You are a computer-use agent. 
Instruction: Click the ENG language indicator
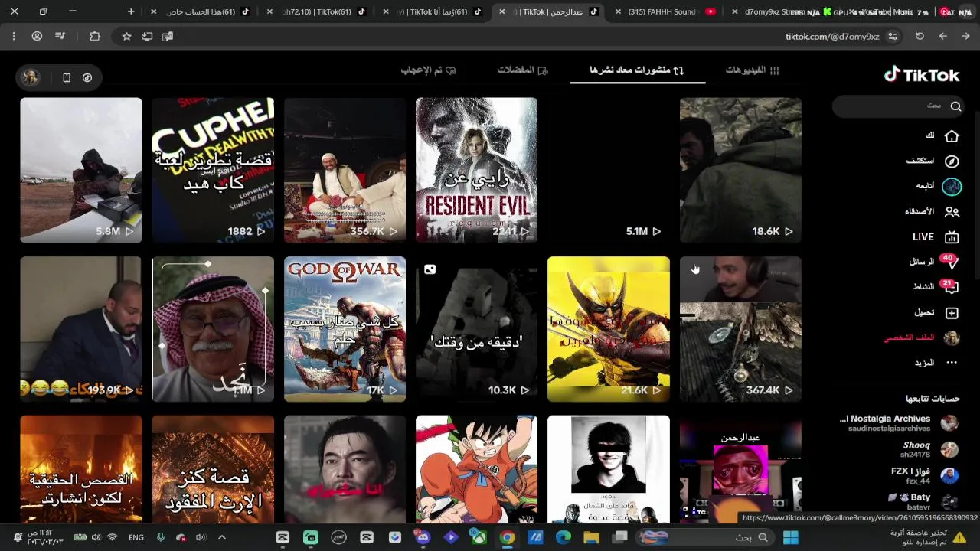(x=136, y=537)
